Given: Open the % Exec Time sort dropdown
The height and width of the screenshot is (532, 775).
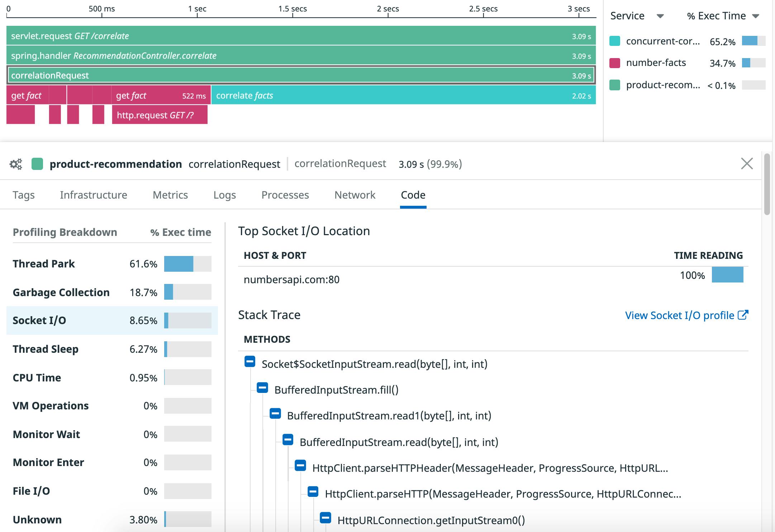Looking at the screenshot, I should pyautogui.click(x=756, y=16).
